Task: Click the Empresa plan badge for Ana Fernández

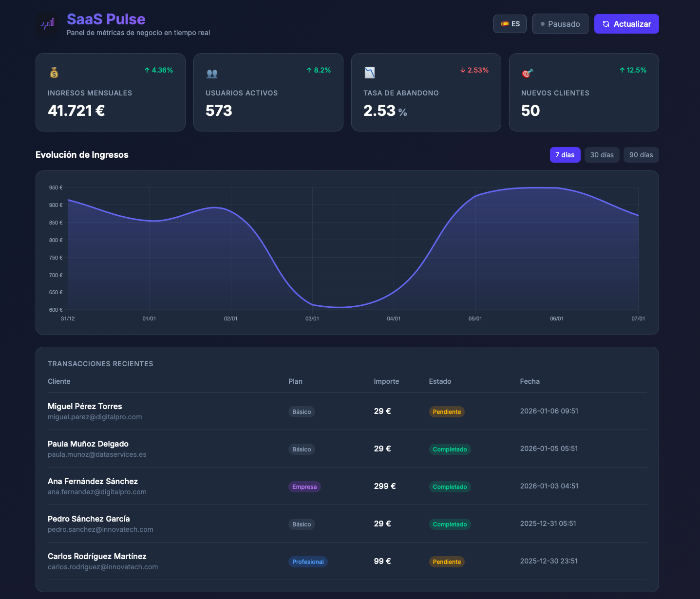Action: click(304, 487)
